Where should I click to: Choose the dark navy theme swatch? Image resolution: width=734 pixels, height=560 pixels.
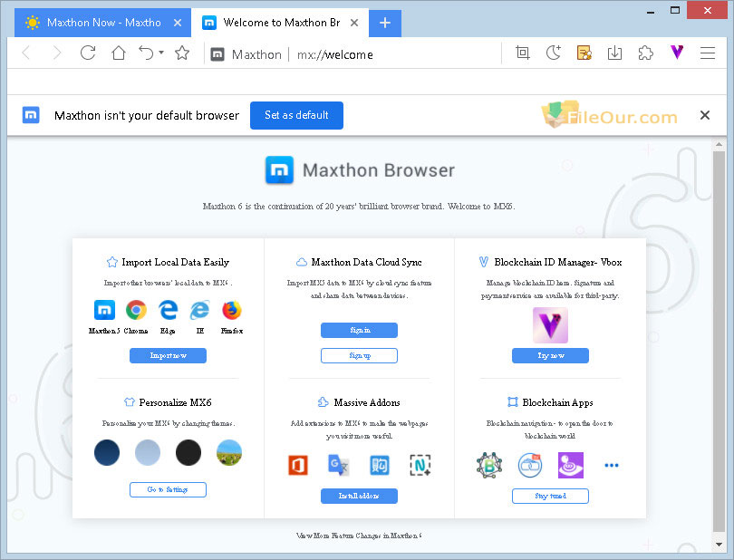107,453
